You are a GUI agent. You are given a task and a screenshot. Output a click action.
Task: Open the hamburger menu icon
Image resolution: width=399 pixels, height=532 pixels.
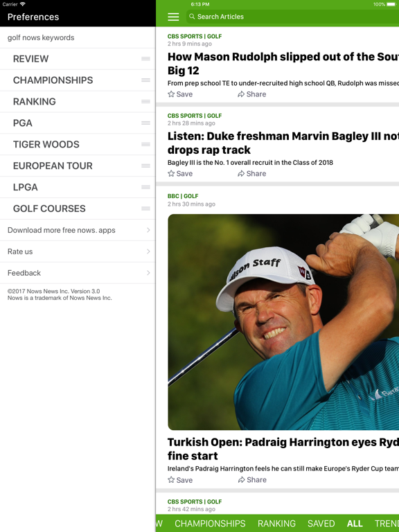pyautogui.click(x=173, y=17)
